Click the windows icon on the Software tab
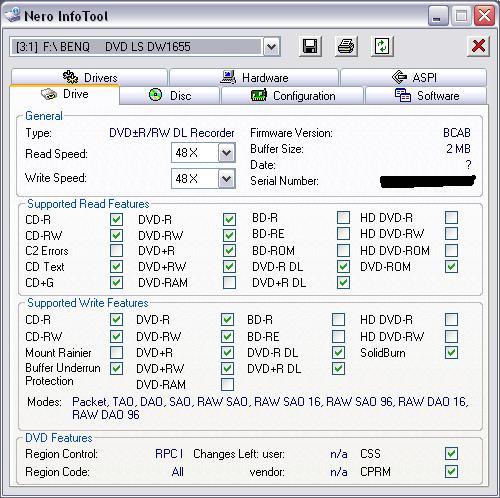 [403, 95]
